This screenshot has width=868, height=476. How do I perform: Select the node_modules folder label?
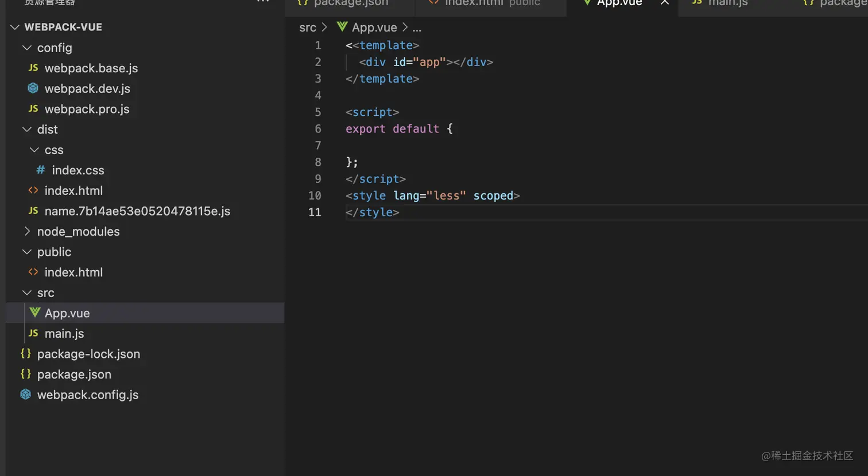point(79,231)
